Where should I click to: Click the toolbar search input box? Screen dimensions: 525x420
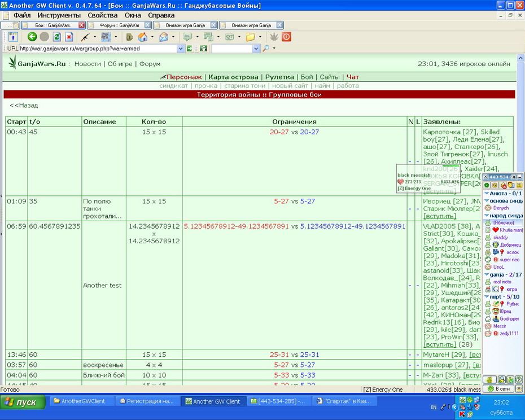click(233, 49)
